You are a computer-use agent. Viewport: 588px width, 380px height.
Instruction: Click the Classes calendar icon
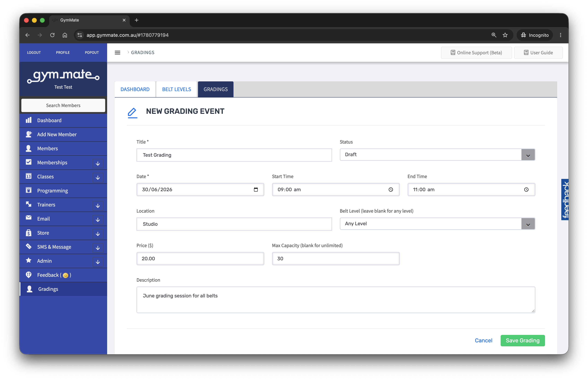click(x=29, y=176)
